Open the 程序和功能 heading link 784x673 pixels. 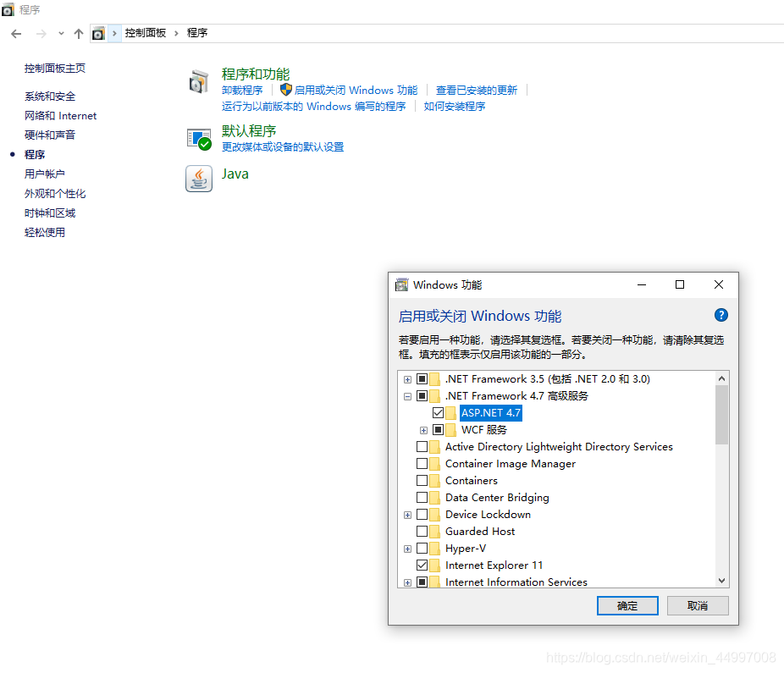[256, 74]
